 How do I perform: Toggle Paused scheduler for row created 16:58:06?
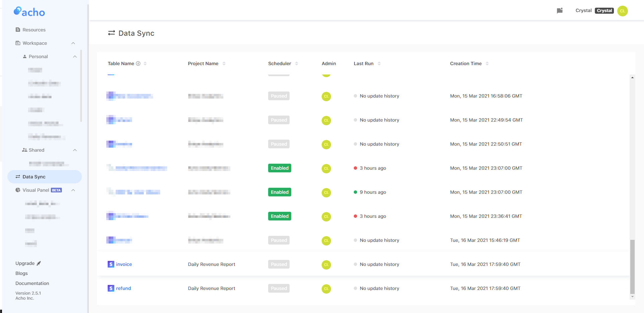click(x=279, y=96)
